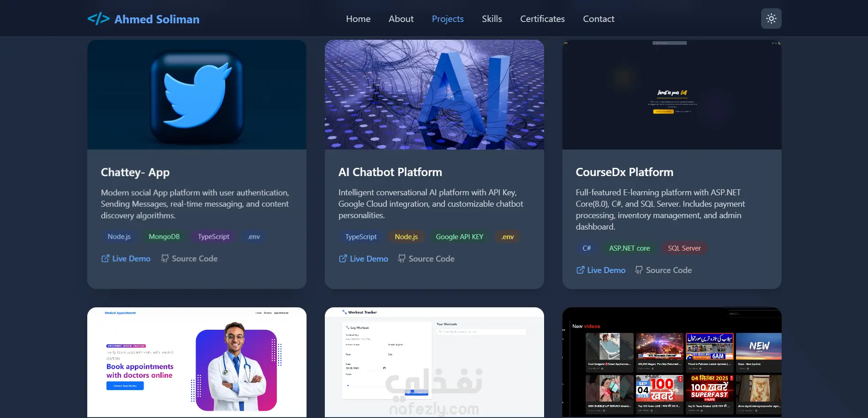Toggle the light/dark theme sun button
Image resolution: width=868 pixels, height=418 pixels.
tap(771, 19)
